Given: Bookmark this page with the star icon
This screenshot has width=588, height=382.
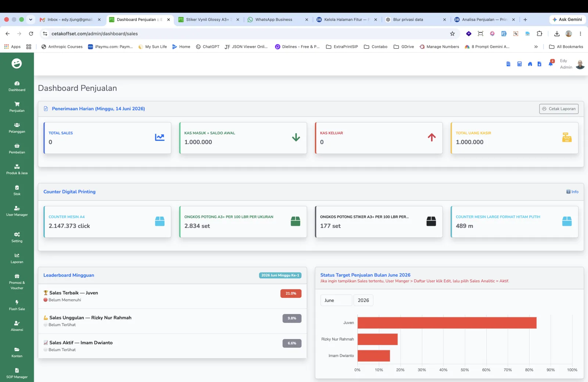Looking at the screenshot, I should pyautogui.click(x=452, y=33).
